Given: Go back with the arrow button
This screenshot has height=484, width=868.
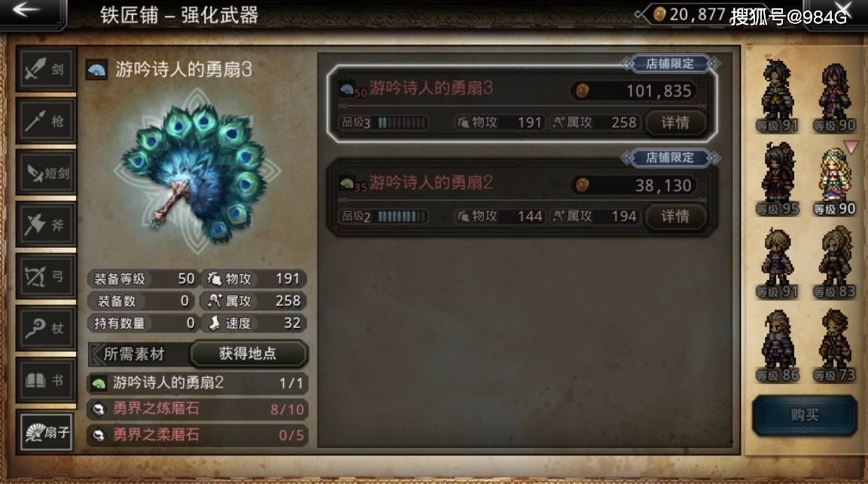Looking at the screenshot, I should tap(30, 12).
